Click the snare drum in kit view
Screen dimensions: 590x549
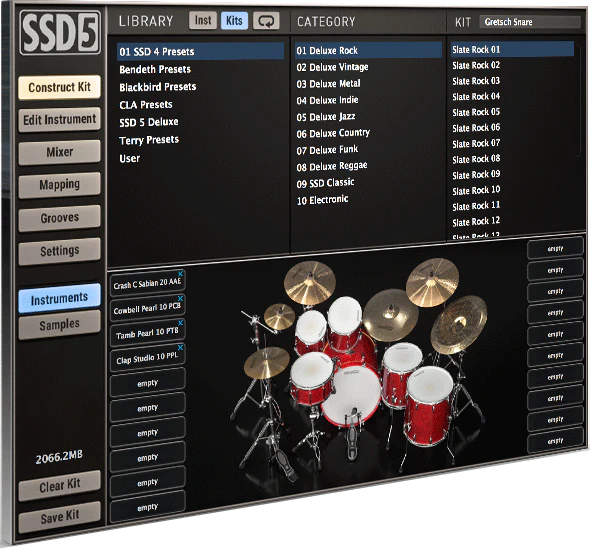pyautogui.click(x=312, y=379)
